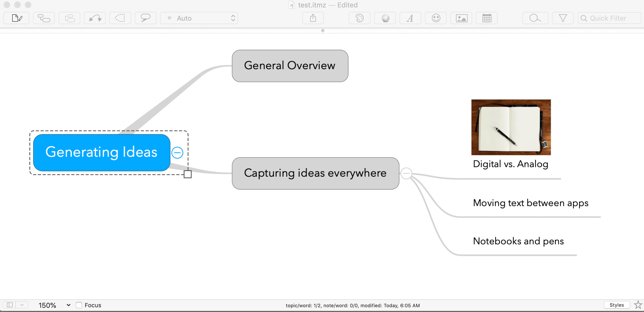Select the Generating Ideas central topic

102,153
